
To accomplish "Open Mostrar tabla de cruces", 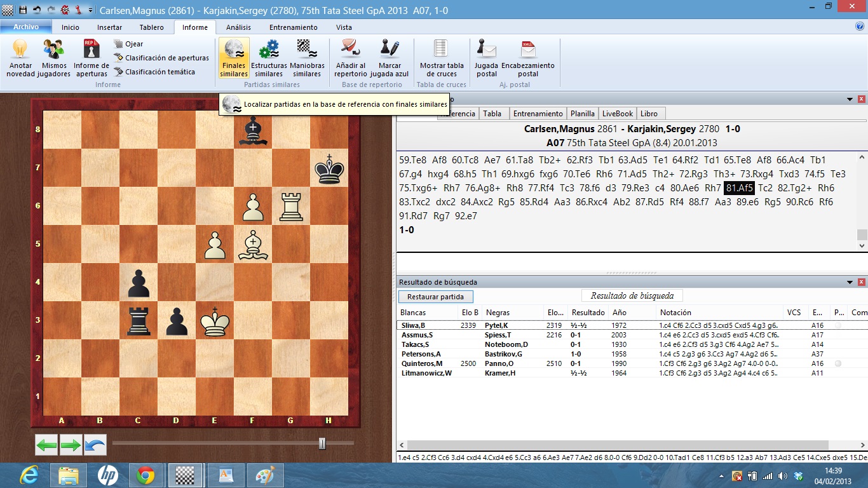I will [x=440, y=57].
